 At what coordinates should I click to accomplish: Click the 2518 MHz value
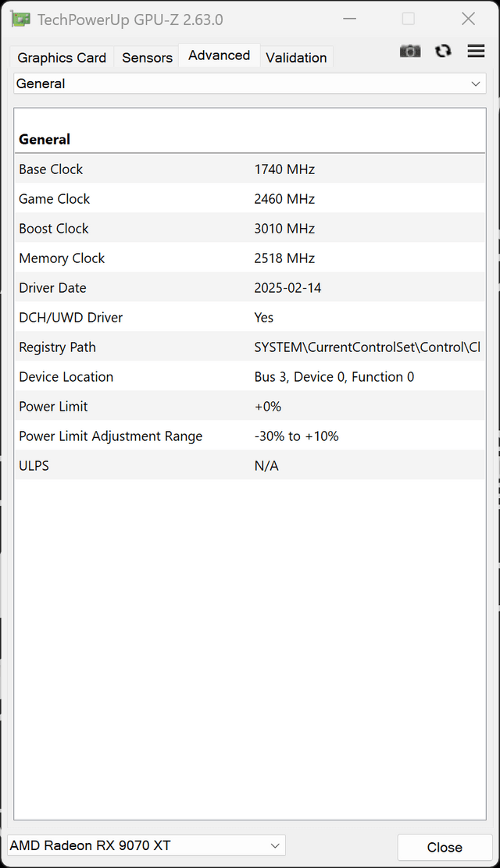pyautogui.click(x=284, y=258)
